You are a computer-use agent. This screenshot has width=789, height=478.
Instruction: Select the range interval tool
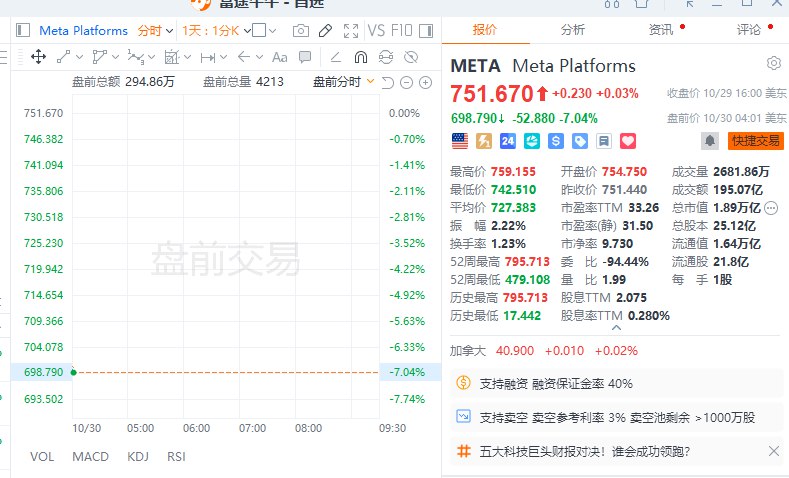click(x=208, y=57)
